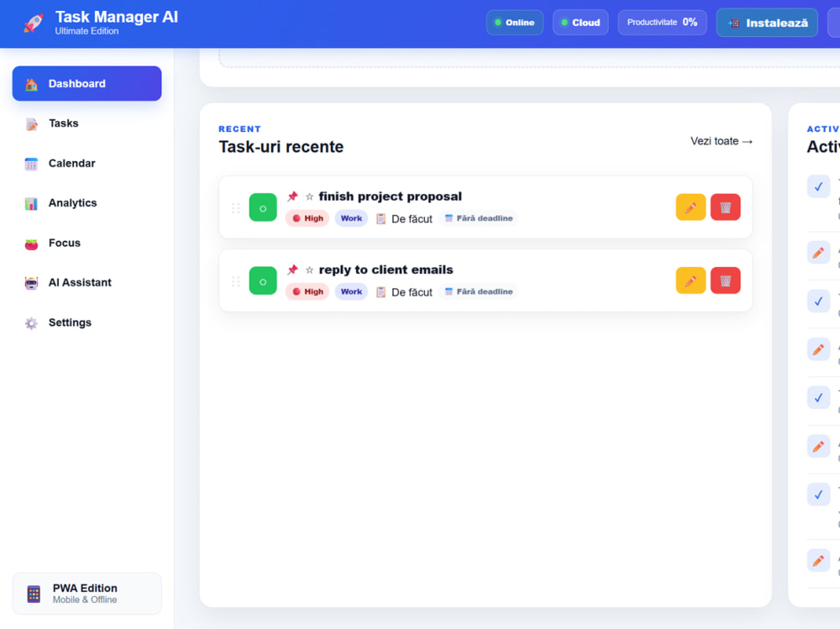Click the PWA Edition card
Screen dimensions: 840x629
coord(87,594)
